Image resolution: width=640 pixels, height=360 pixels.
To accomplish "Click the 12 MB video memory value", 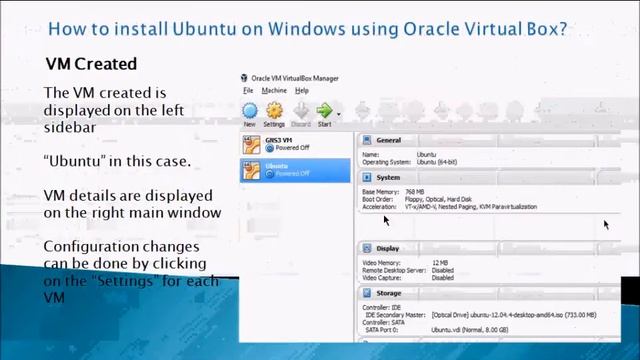I will coord(440,263).
